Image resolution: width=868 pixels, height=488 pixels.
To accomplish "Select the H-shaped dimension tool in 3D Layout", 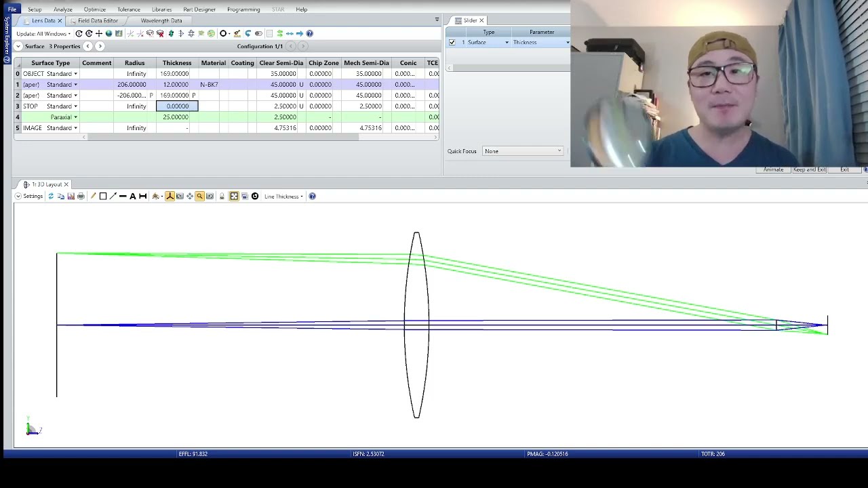I will (143, 196).
